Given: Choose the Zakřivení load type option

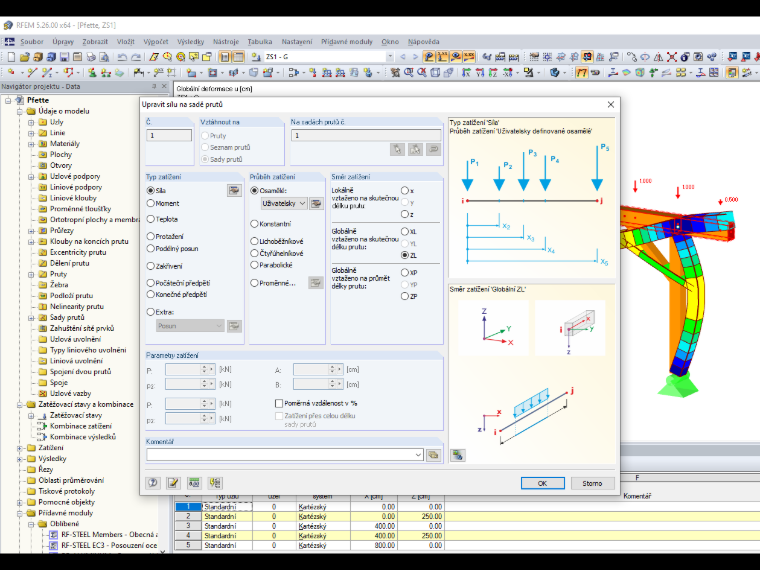Looking at the screenshot, I should point(151,266).
